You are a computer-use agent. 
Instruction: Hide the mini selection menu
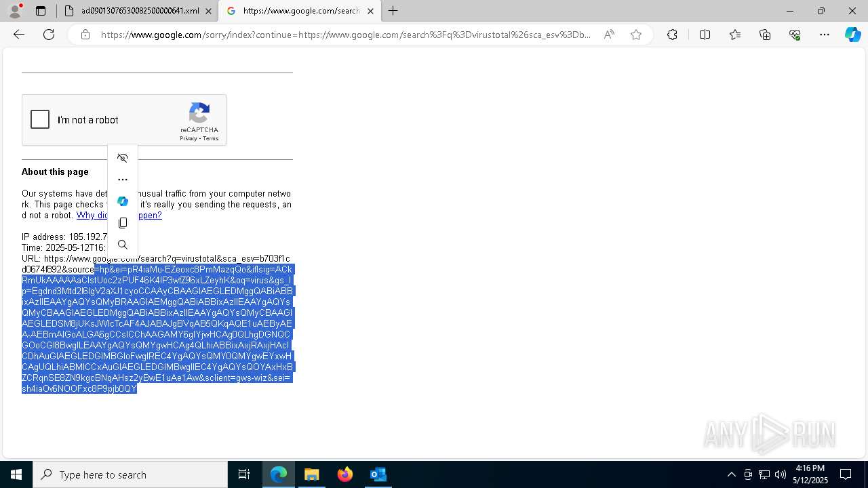[123, 158]
